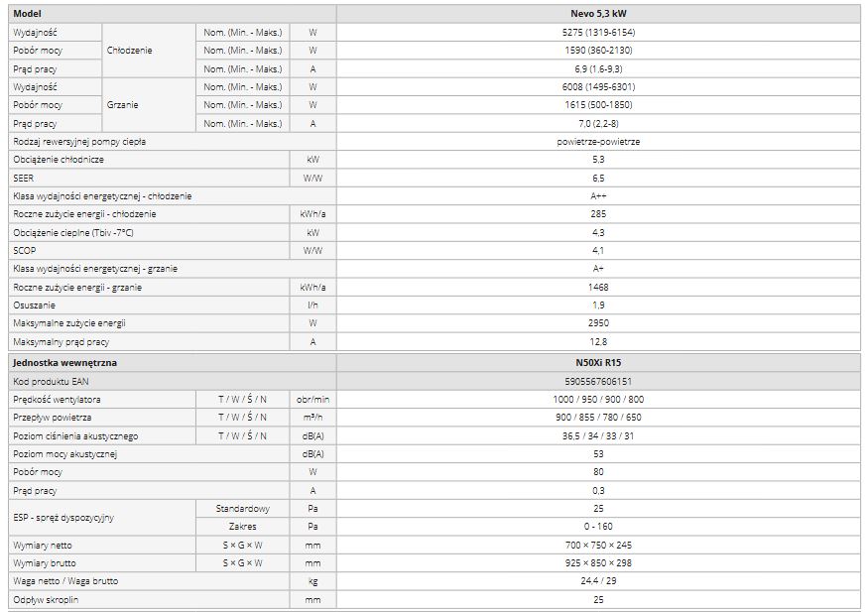Click the Standardowy ESP cell

(x=242, y=509)
